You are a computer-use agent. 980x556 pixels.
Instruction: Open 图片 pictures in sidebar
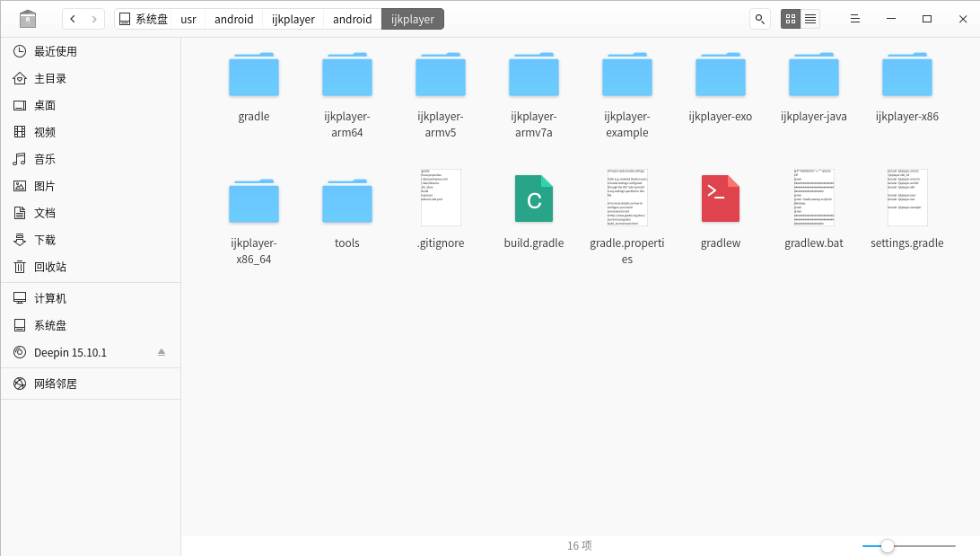[91, 186]
